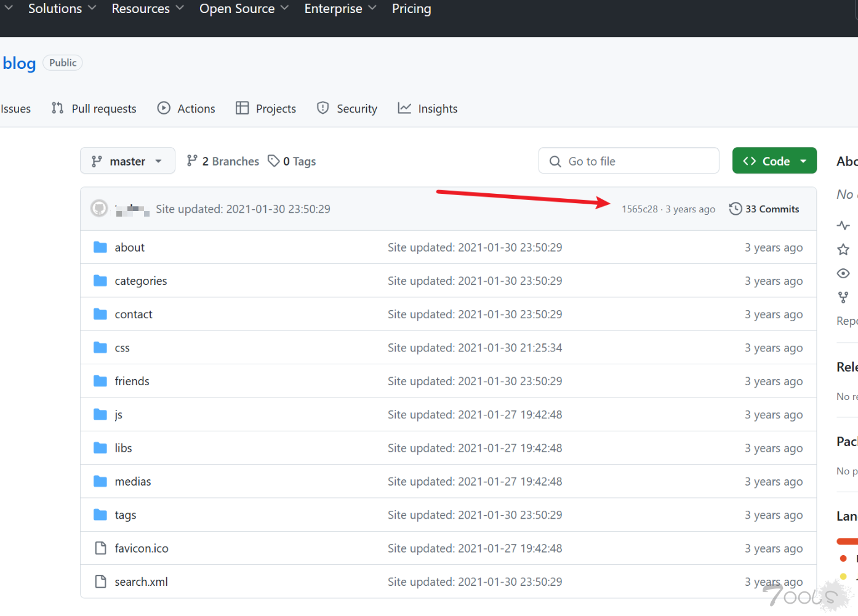Click the about folder icon
Image resolution: width=858 pixels, height=616 pixels.
coord(100,247)
